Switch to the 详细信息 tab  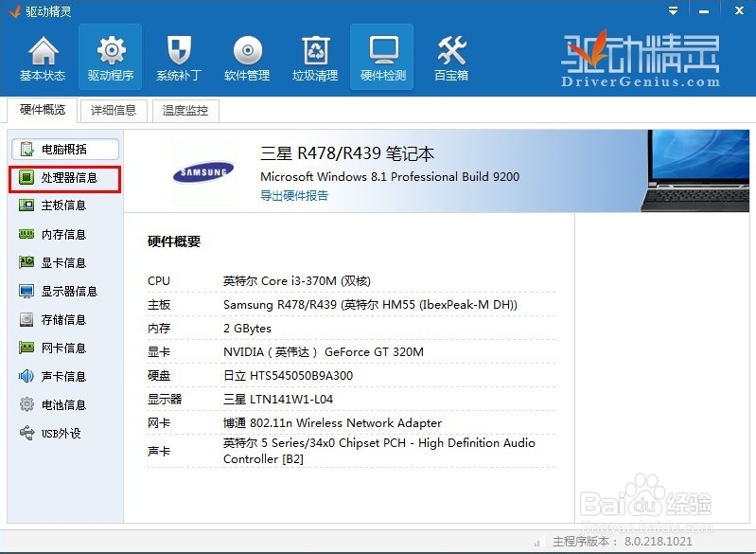click(114, 111)
